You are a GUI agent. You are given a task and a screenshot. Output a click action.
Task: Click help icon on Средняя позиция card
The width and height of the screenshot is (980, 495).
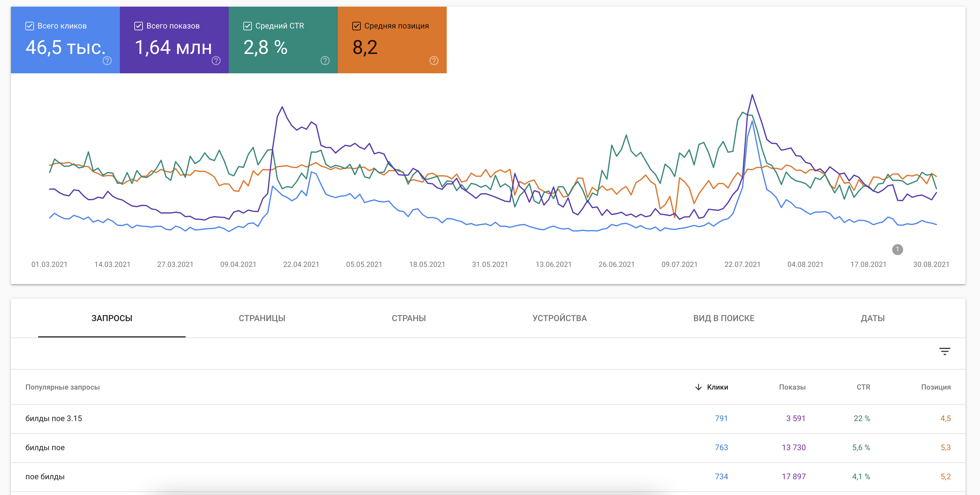[434, 61]
